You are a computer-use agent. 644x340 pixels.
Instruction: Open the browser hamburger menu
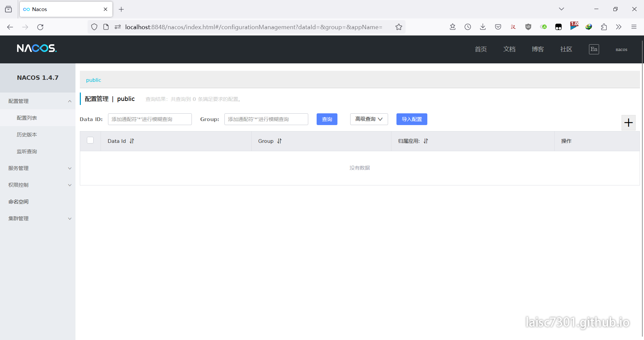click(634, 27)
